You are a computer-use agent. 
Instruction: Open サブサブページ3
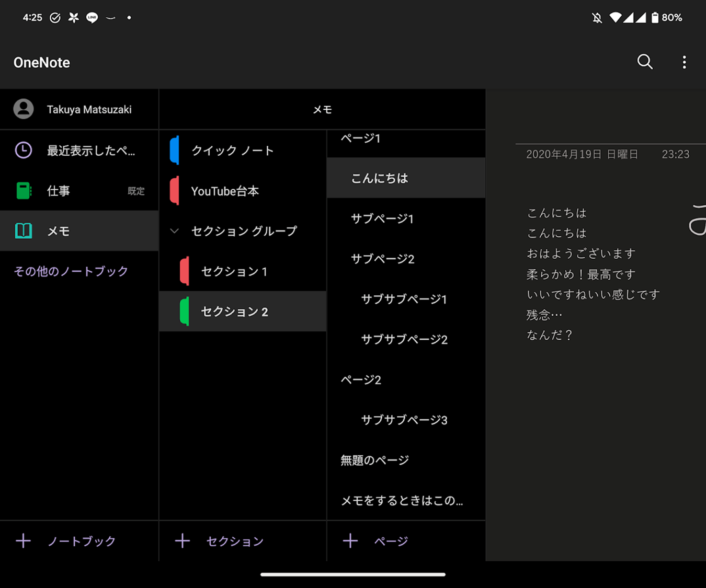406,419
